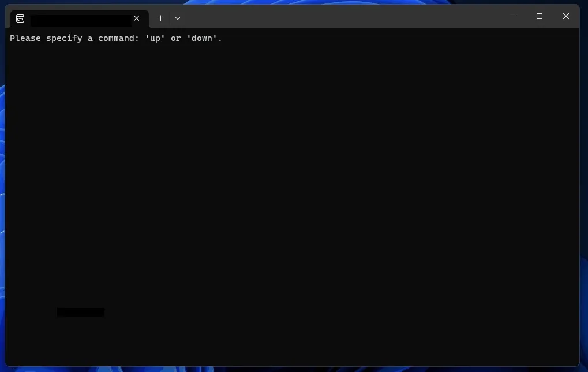The width and height of the screenshot is (588, 372).
Task: Select the active terminal tab
Action: (x=80, y=18)
